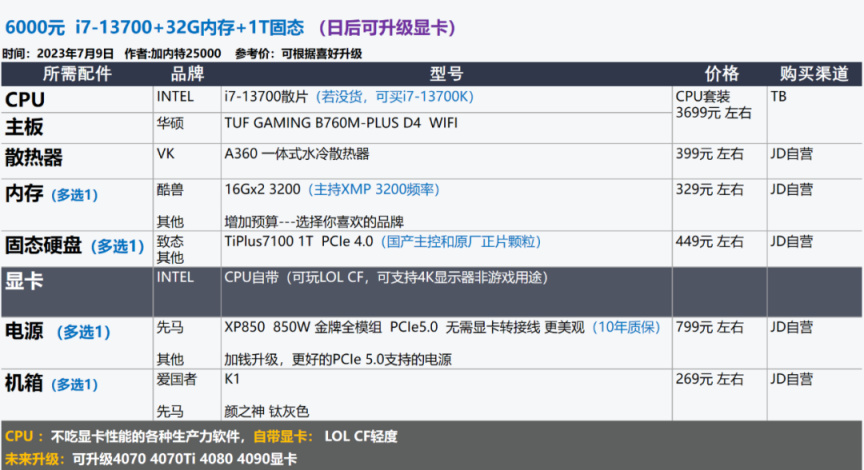Click the purple text '(日后可升级显卡)'
864x470 pixels.
tap(387, 28)
